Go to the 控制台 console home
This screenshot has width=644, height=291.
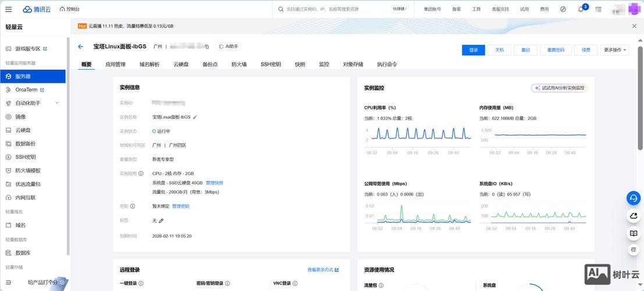pyautogui.click(x=69, y=9)
